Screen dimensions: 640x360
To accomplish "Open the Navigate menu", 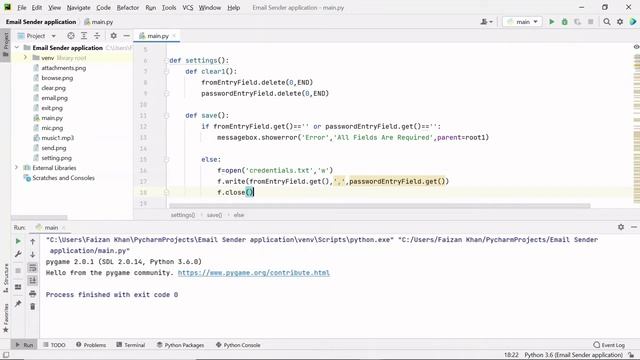I will (x=78, y=7).
